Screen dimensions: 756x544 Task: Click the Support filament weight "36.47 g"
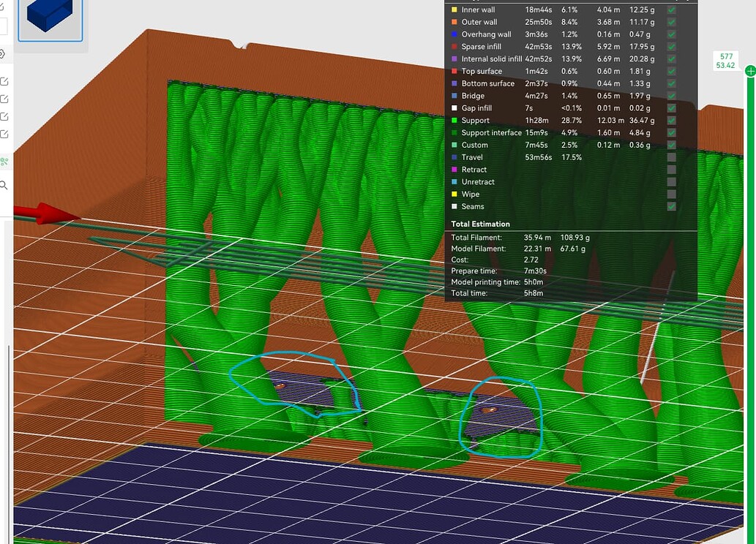pos(642,121)
